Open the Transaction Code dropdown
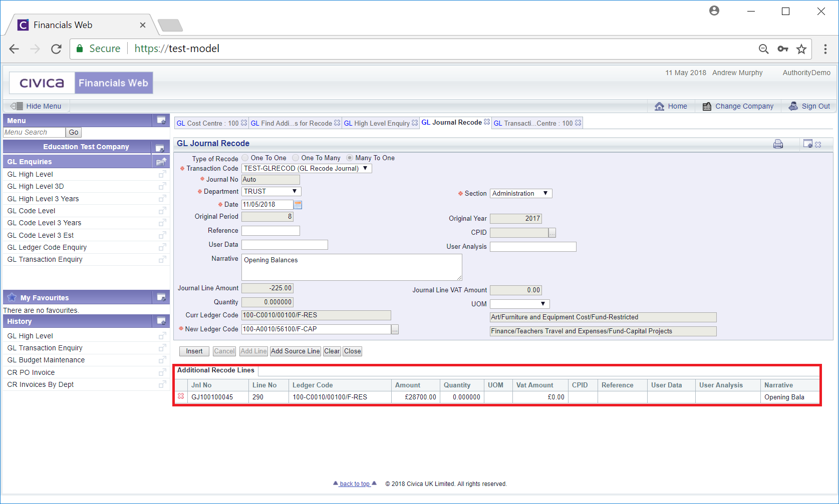 [x=307, y=169]
